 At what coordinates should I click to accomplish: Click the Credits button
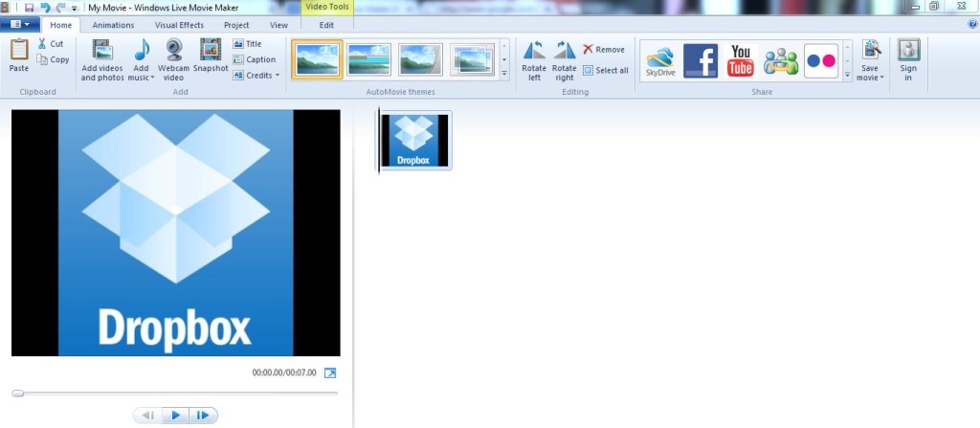click(256, 75)
